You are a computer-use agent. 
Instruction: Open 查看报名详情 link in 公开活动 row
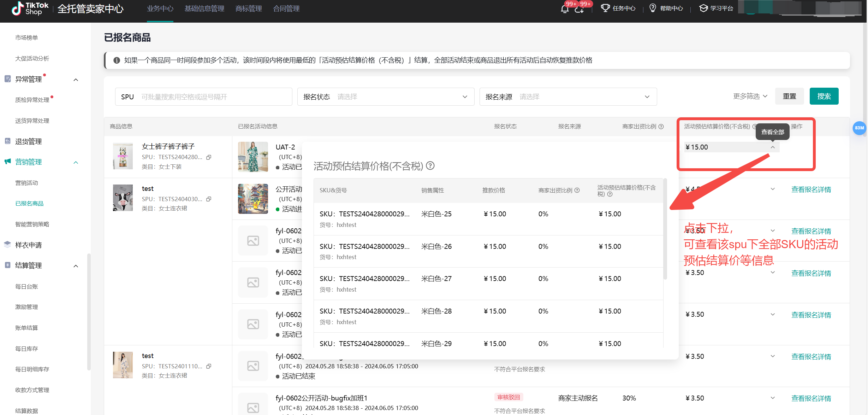pos(811,189)
